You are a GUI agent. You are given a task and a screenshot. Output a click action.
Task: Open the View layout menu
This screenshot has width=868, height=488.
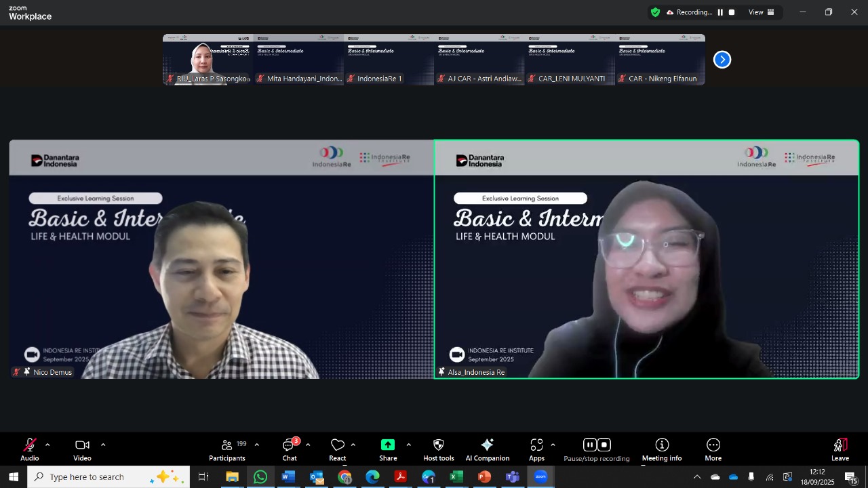[x=761, y=12]
